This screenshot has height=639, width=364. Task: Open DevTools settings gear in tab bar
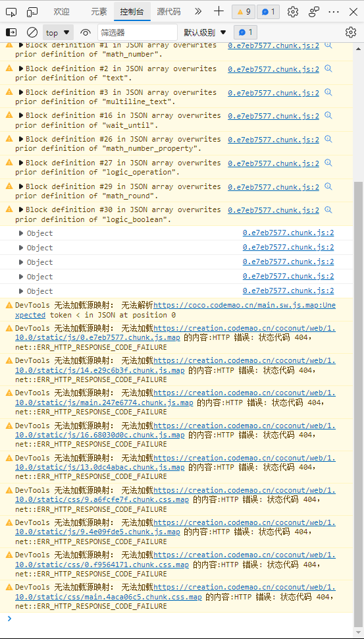click(x=293, y=12)
